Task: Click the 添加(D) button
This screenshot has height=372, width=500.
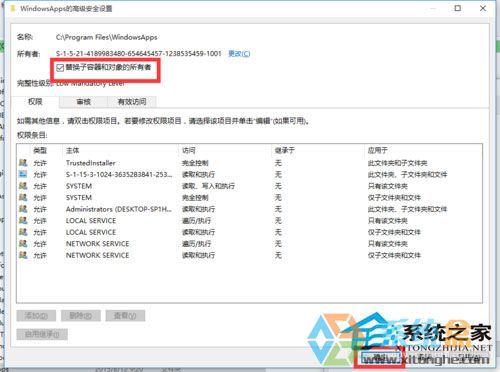Action: click(36, 315)
